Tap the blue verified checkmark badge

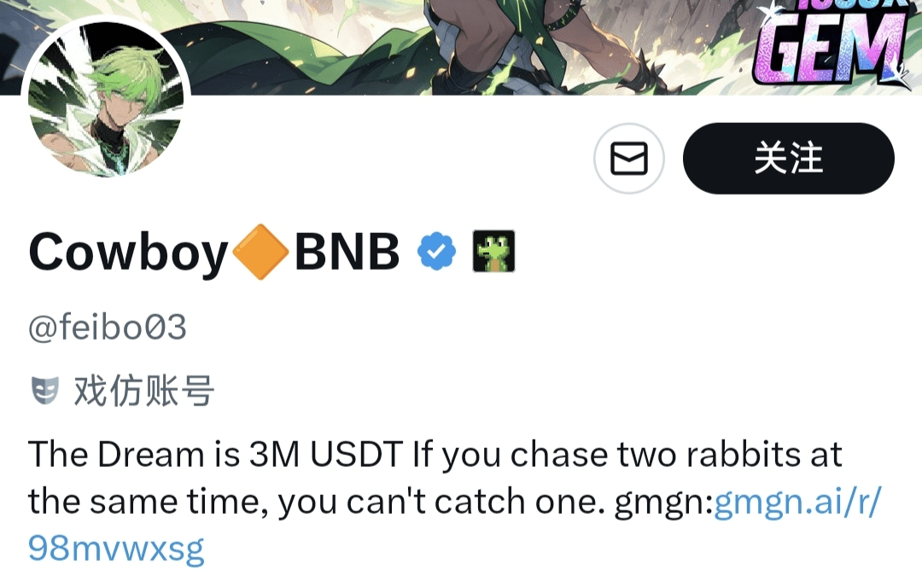(436, 252)
